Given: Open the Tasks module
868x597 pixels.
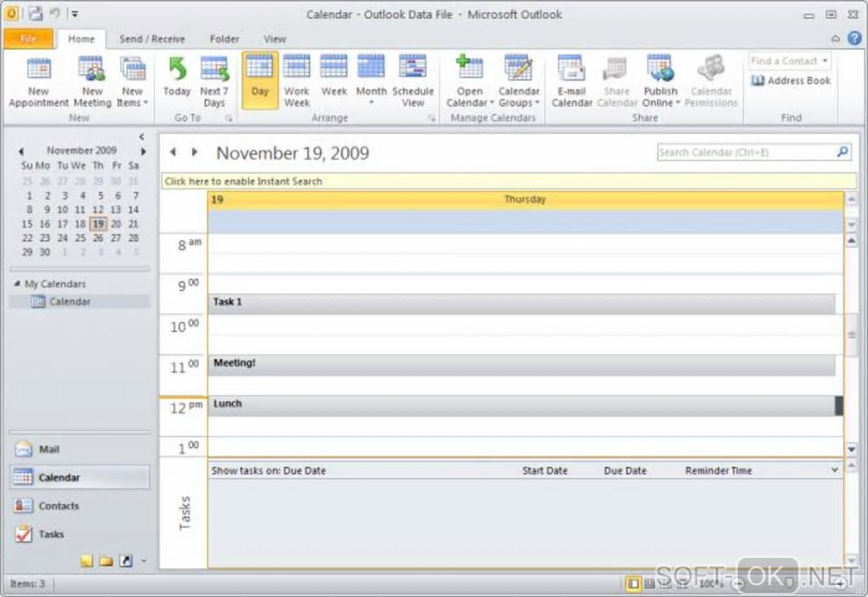Looking at the screenshot, I should 80,534.
